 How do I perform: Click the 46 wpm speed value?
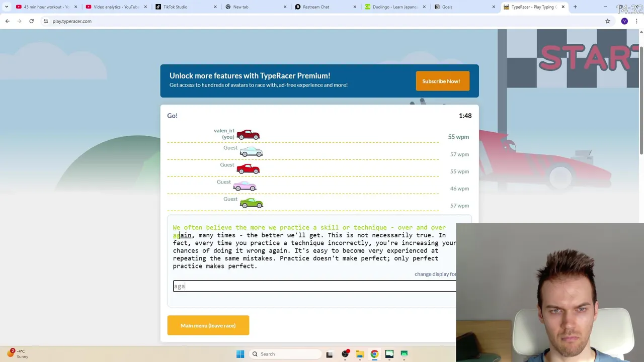[459, 189]
